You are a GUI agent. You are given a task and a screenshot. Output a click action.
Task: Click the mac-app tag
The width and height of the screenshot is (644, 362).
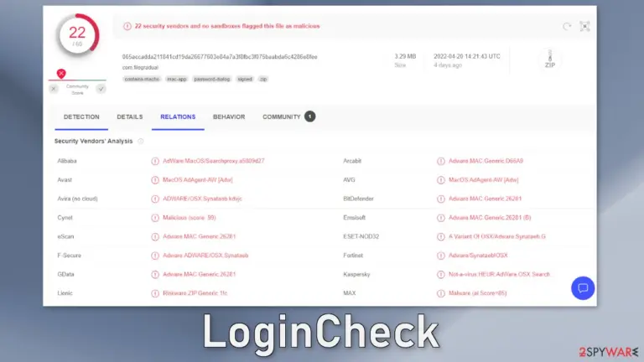click(177, 79)
